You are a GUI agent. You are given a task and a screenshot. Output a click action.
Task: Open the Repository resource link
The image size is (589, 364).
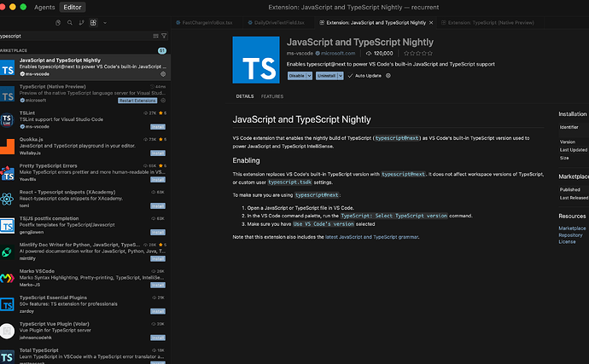[570, 235]
